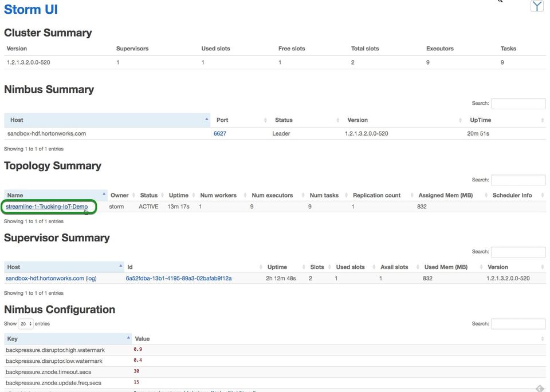The width and height of the screenshot is (550, 392).
Task: Click topology owner storm cell
Action: pyautogui.click(x=116, y=207)
